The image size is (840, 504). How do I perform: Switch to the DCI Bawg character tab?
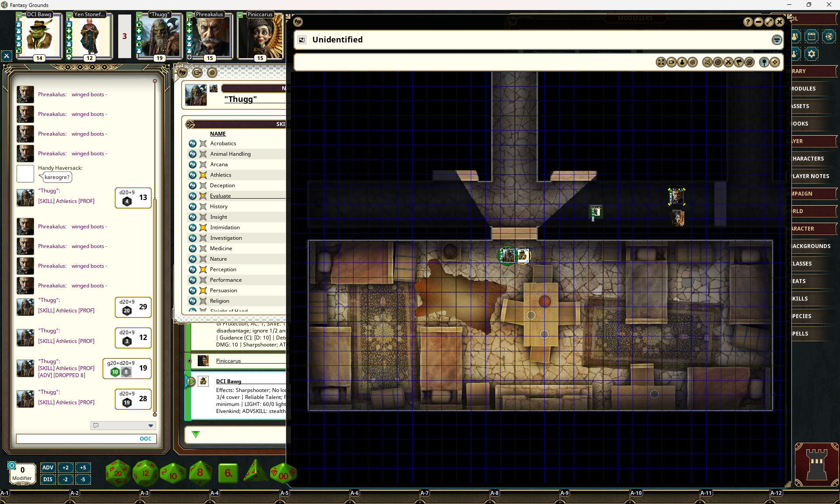pos(39,36)
